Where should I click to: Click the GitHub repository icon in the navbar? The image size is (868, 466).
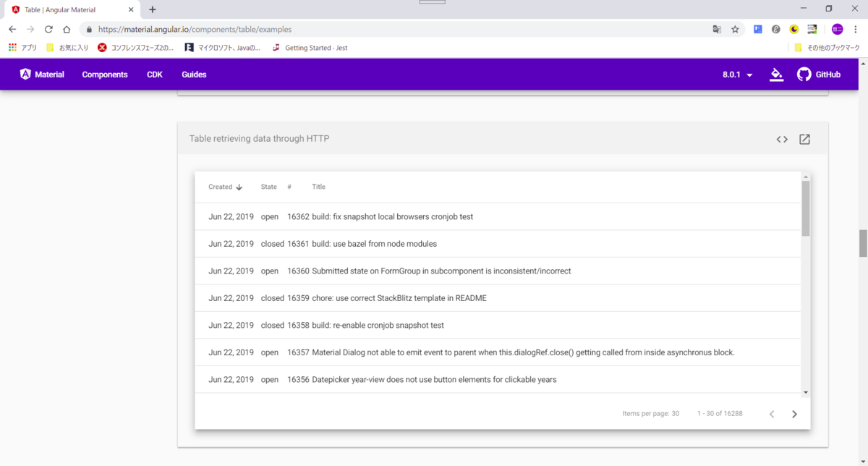pos(804,74)
